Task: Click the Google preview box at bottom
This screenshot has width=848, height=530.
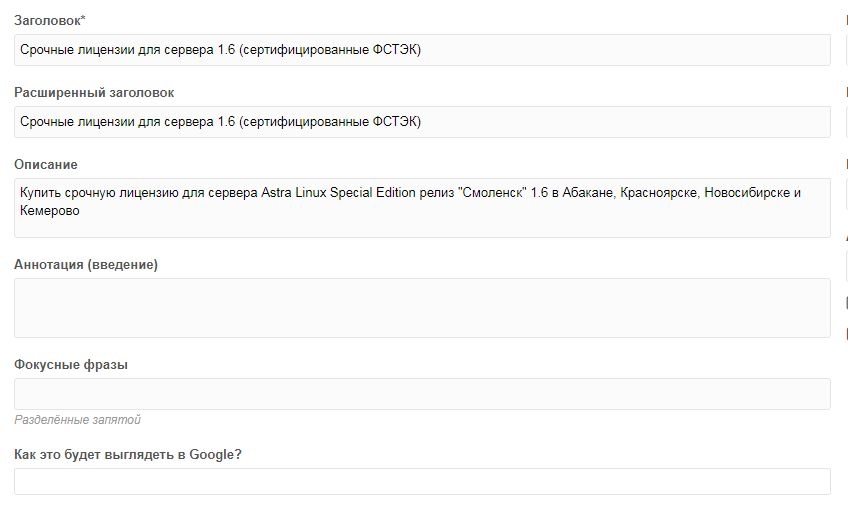Action: 422,481
